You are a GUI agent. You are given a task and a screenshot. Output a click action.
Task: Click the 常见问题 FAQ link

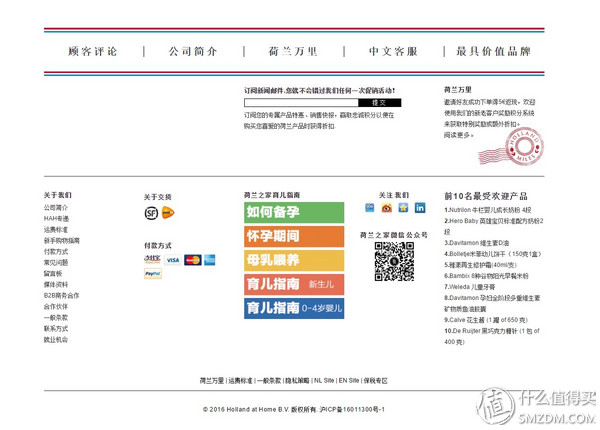[56, 262]
